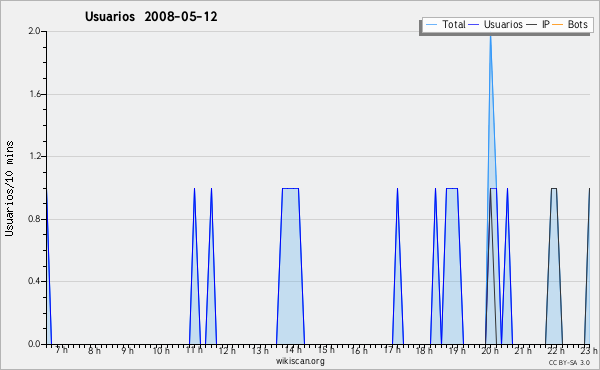Click the "IP" legend label
The image size is (600, 370).
pyautogui.click(x=546, y=24)
